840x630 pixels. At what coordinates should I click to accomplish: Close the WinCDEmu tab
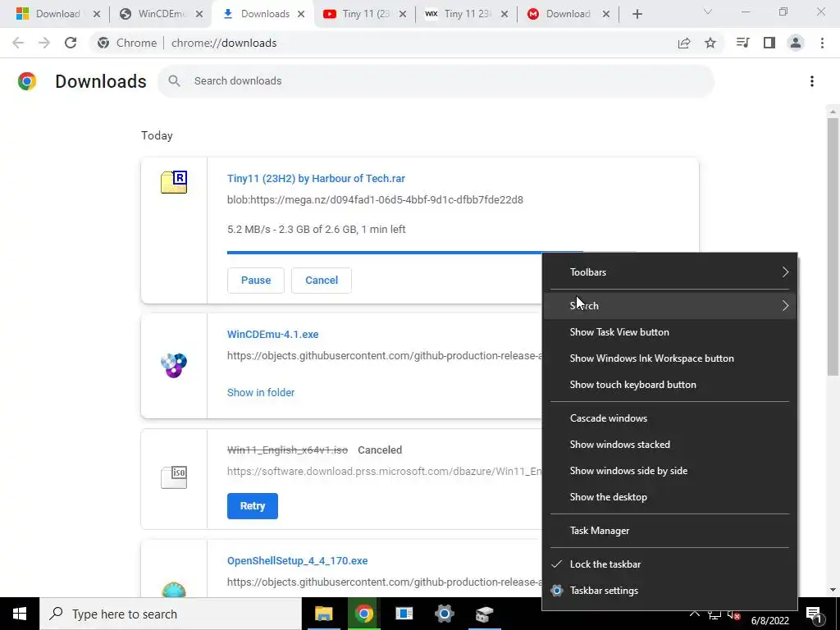199,14
